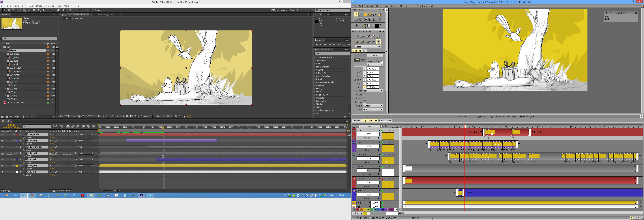Open the Animation menu in After Effects
This screenshot has width=644, height=220.
tap(49, 6)
